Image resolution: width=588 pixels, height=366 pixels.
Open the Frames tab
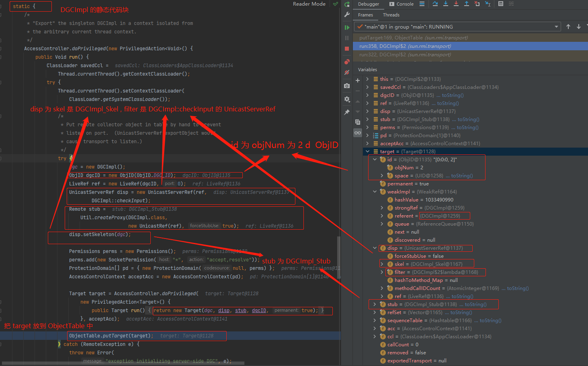point(365,15)
